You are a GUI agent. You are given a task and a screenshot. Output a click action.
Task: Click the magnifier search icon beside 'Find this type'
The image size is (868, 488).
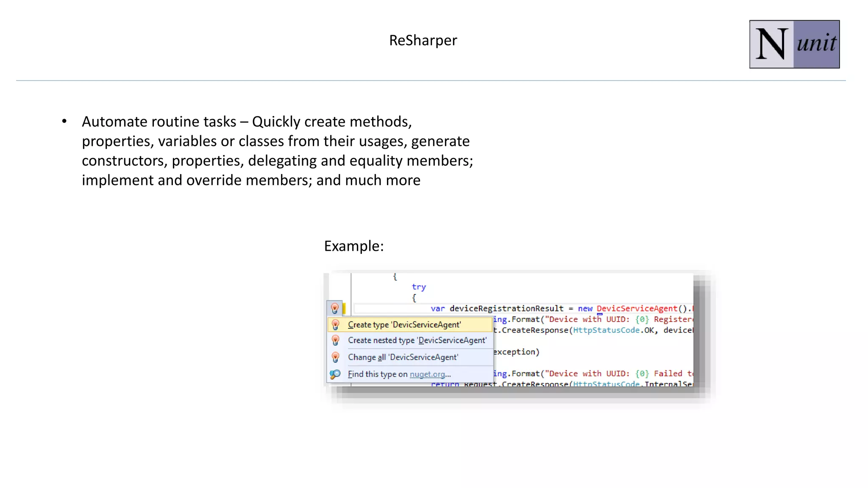335,374
